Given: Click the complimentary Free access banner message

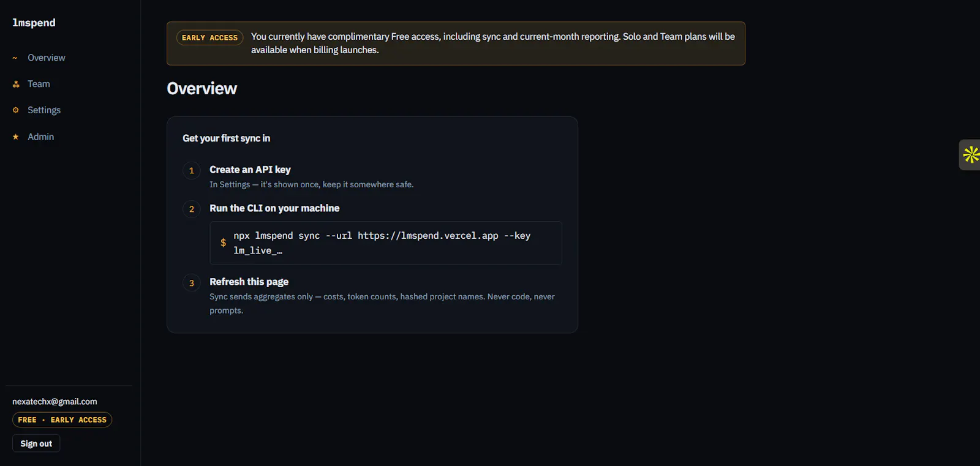Looking at the screenshot, I should pyautogui.click(x=493, y=43).
